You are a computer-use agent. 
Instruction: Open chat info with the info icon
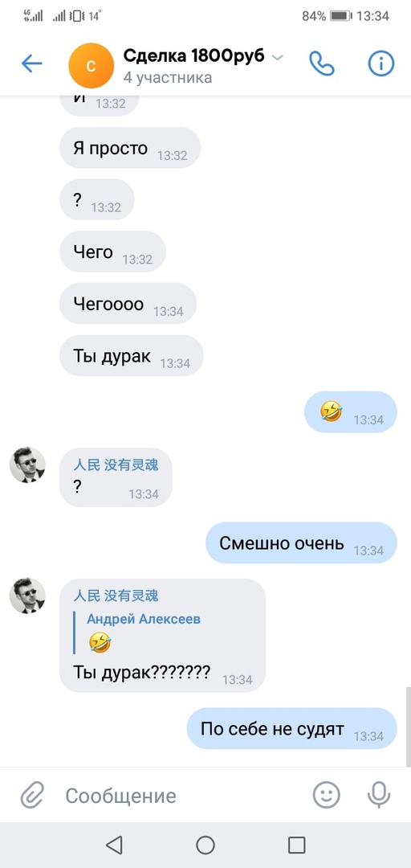click(381, 63)
